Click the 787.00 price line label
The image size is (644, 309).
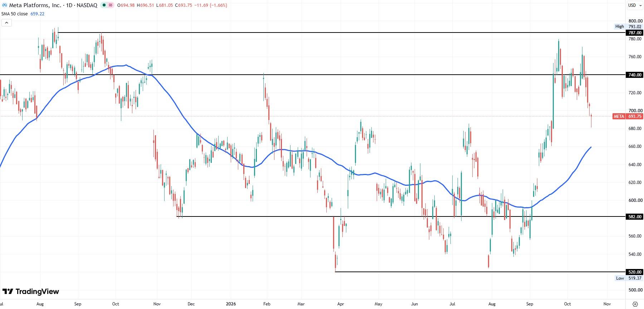pyautogui.click(x=635, y=33)
